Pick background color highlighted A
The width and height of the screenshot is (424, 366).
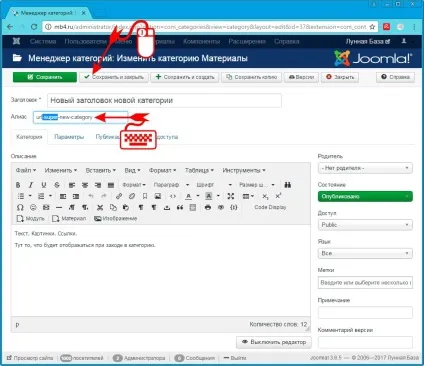pyautogui.click(x=209, y=196)
